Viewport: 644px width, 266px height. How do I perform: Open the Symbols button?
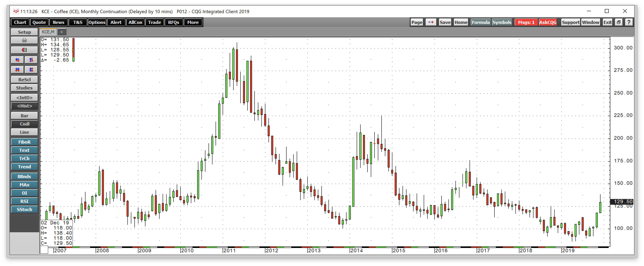coord(502,22)
